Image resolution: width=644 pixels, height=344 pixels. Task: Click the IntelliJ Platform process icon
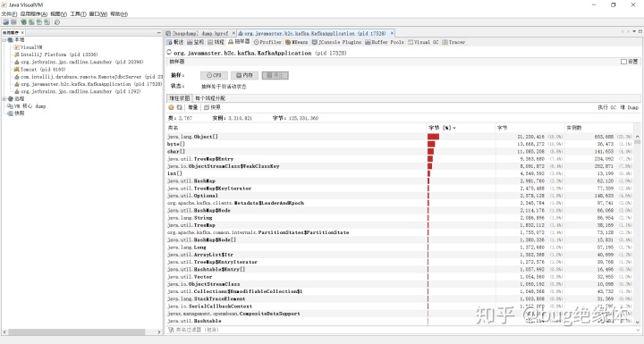(x=17, y=55)
